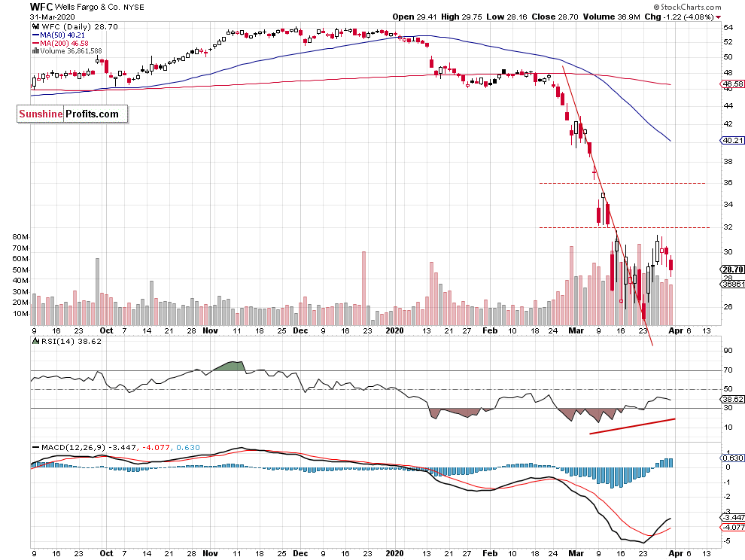Image resolution: width=745 pixels, height=560 pixels.
Task: Click the red -4.077 signal value in MACD label
Action: coord(157,447)
